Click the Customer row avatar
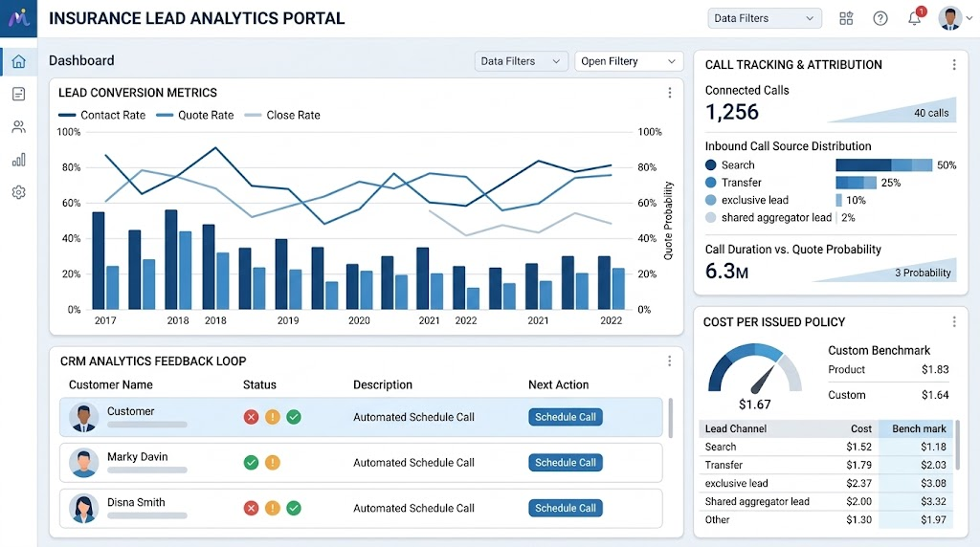This screenshot has height=547, width=980. 84,417
